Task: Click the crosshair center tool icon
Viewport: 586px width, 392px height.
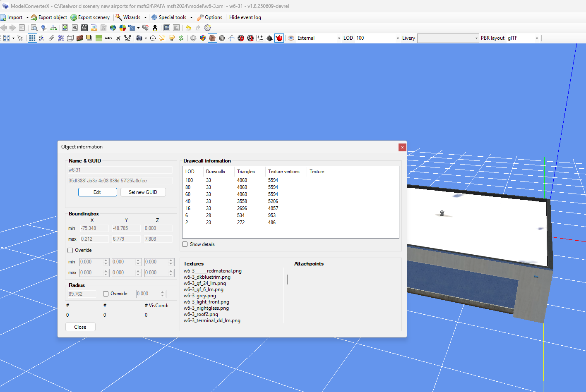Action: coord(153,38)
